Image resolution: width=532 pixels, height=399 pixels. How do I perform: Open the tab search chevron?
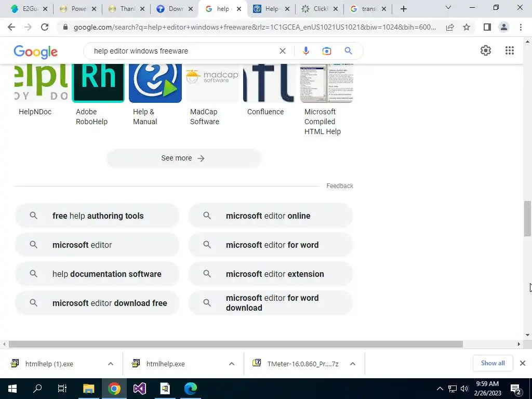point(448,7)
